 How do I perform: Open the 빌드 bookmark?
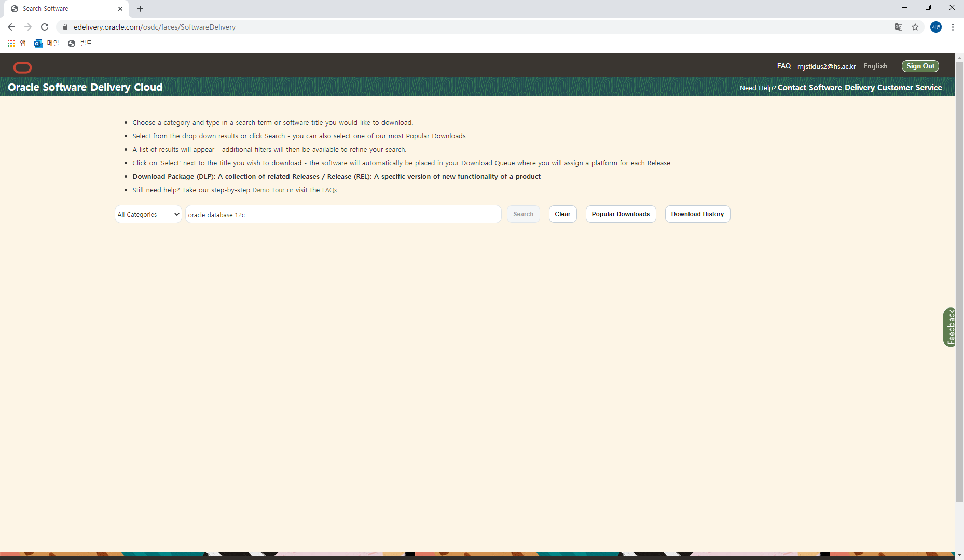[x=80, y=43]
